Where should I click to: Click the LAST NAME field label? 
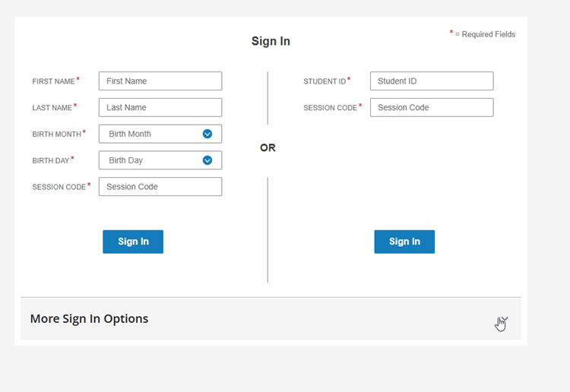coord(52,108)
